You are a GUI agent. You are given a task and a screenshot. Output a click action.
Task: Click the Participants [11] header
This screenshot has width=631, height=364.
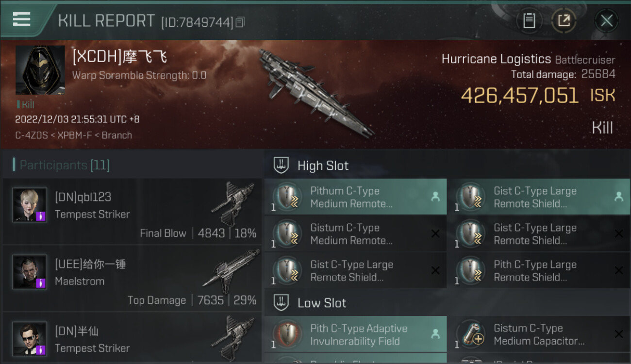pyautogui.click(x=65, y=165)
